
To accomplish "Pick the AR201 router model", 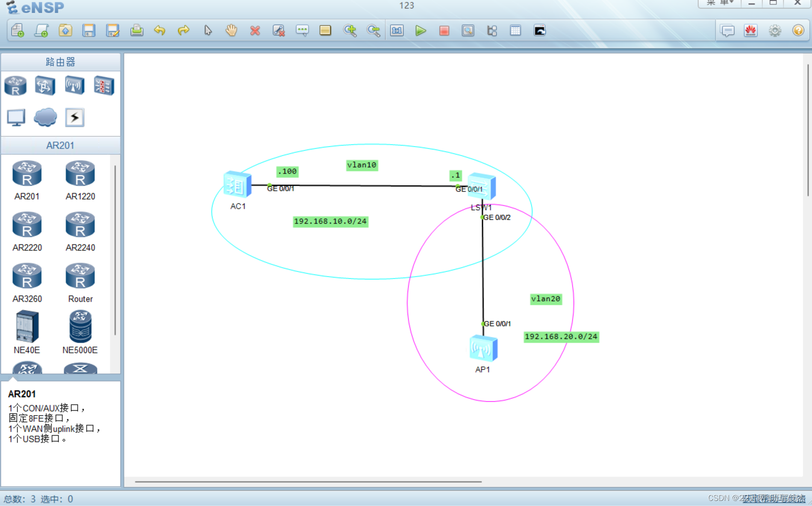I will point(27,180).
